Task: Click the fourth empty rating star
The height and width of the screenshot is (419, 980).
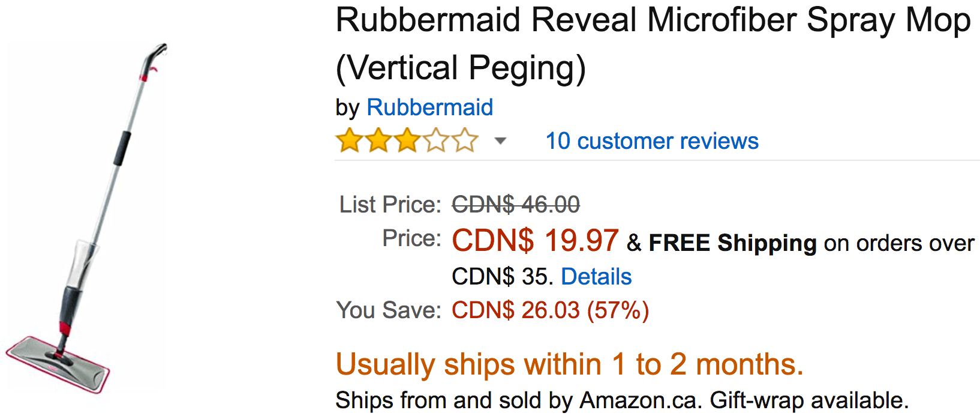Action: coord(436,141)
